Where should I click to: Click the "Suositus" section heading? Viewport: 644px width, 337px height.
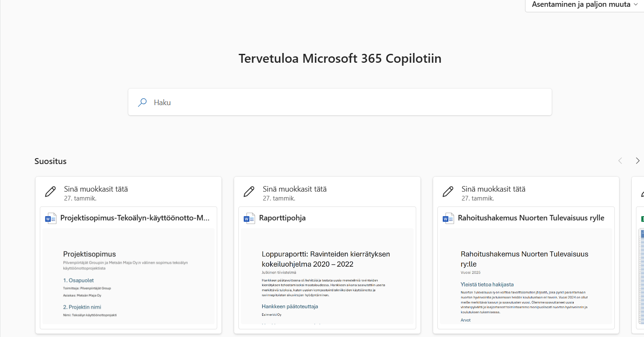50,161
